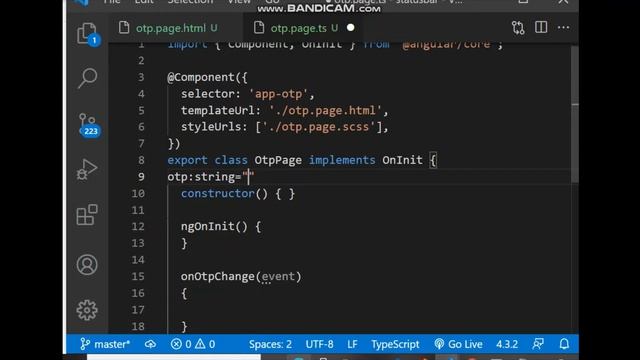Open the Run and Debug view

[87, 169]
